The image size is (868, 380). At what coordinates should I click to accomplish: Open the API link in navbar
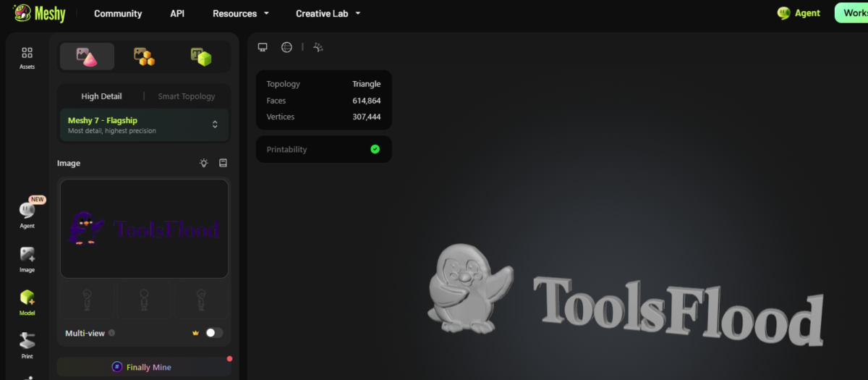click(x=177, y=14)
